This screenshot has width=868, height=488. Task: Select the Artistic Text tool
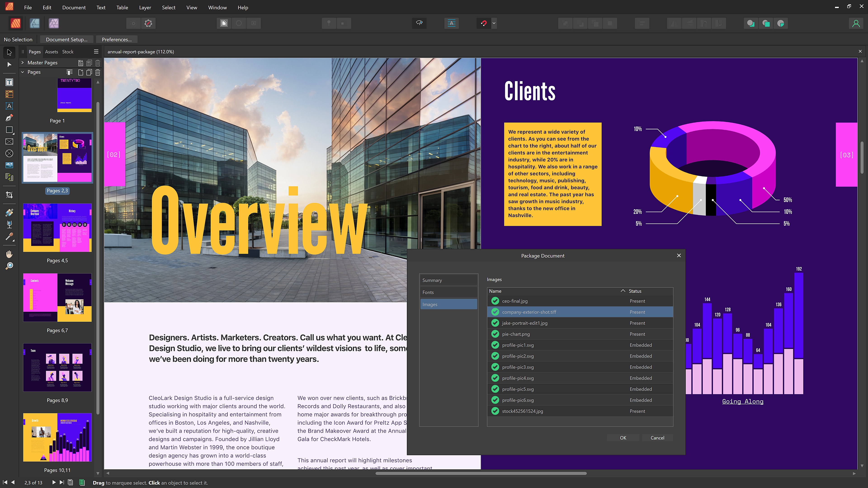tap(9, 106)
